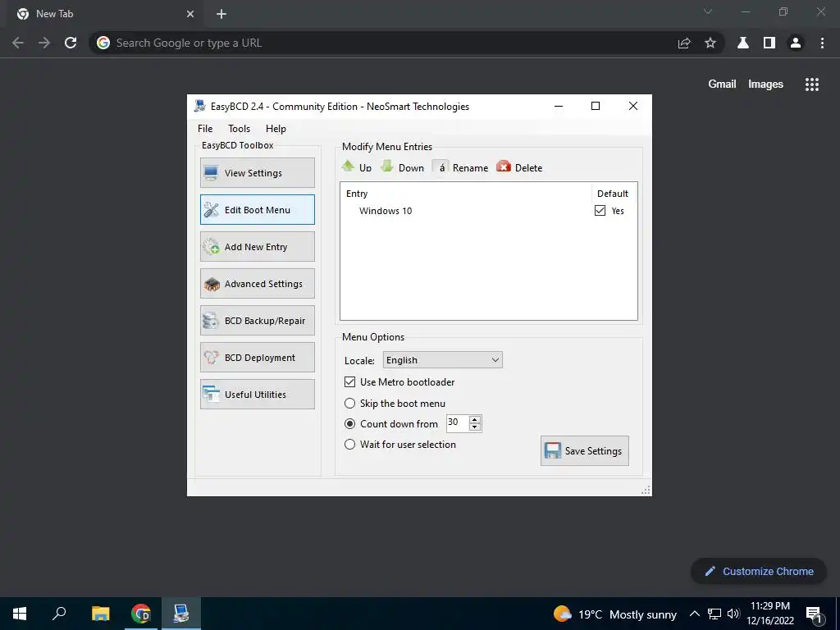Open Gmail link on New Tab page

[722, 84]
